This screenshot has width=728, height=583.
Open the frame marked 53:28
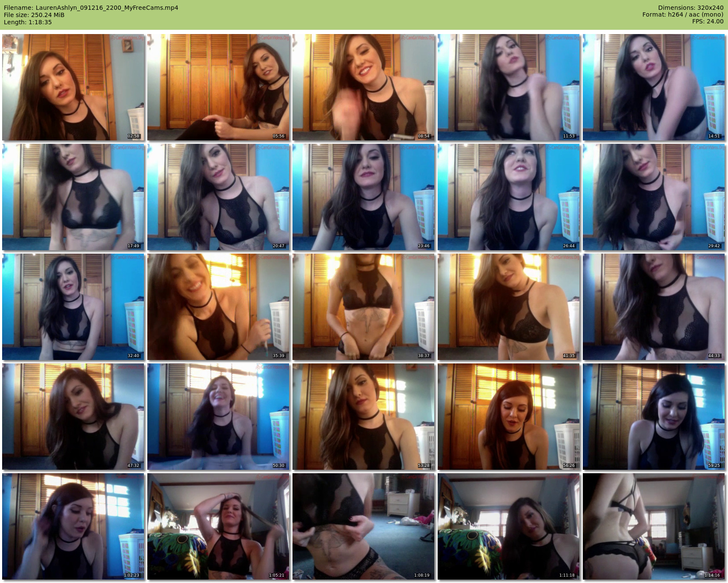tap(364, 417)
